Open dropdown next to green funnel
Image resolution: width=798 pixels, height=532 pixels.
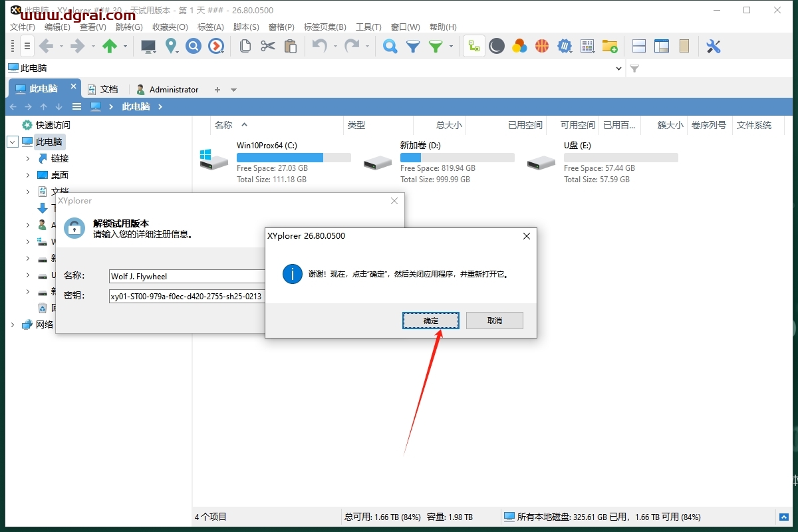(452, 46)
